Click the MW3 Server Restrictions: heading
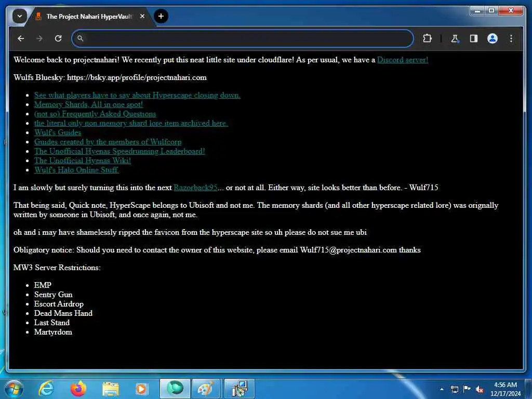Image resolution: width=532 pixels, height=399 pixels. coord(57,268)
